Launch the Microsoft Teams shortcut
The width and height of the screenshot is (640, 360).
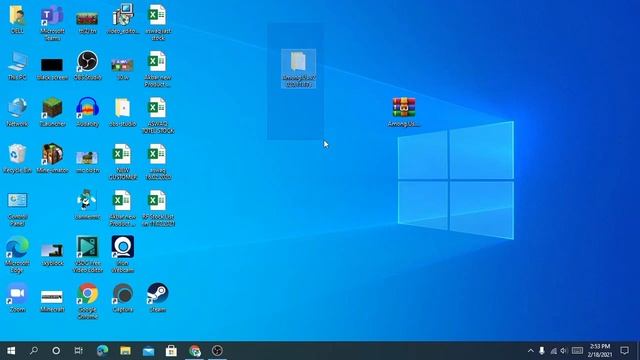coord(52,22)
